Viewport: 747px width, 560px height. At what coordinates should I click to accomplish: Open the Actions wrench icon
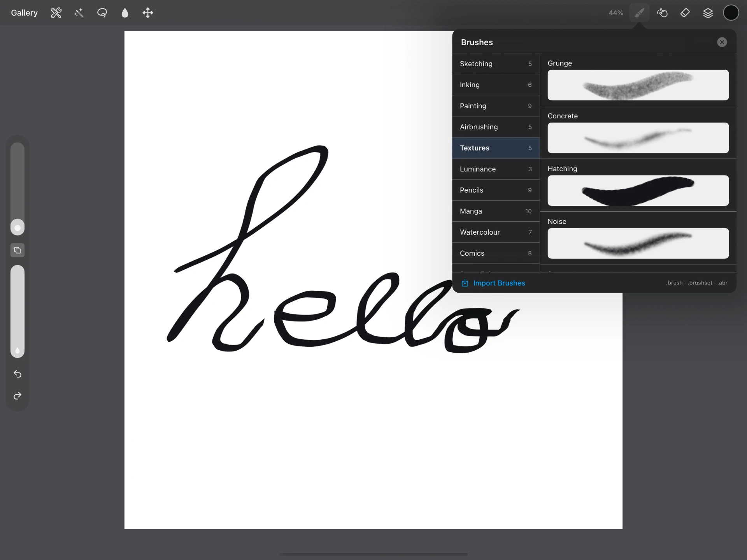(x=56, y=13)
